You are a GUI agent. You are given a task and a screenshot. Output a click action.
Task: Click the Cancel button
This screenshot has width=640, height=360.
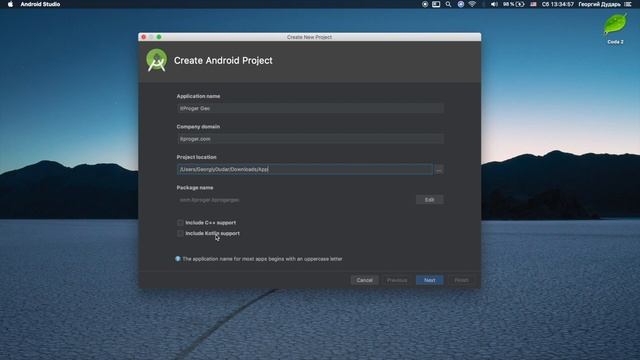pyautogui.click(x=364, y=280)
